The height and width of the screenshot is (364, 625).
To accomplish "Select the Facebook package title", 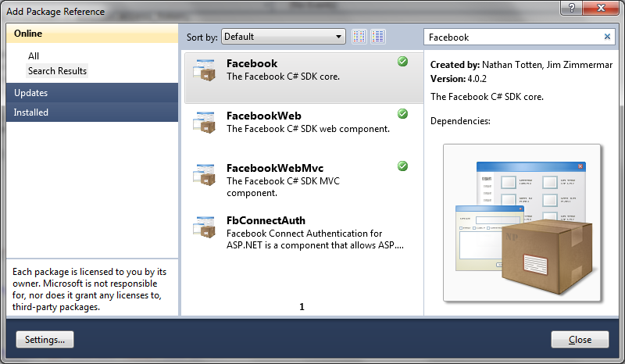I will (x=252, y=63).
